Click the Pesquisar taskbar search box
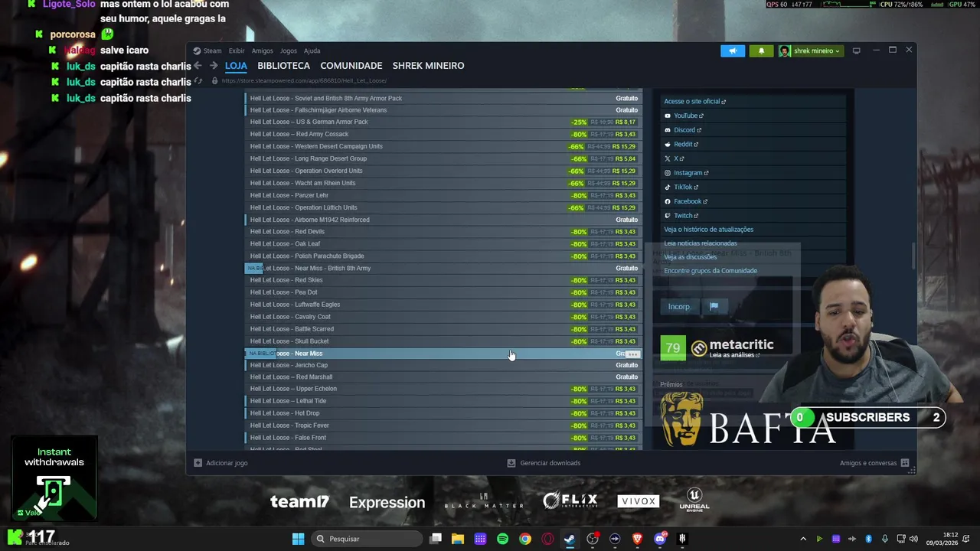 click(x=367, y=539)
